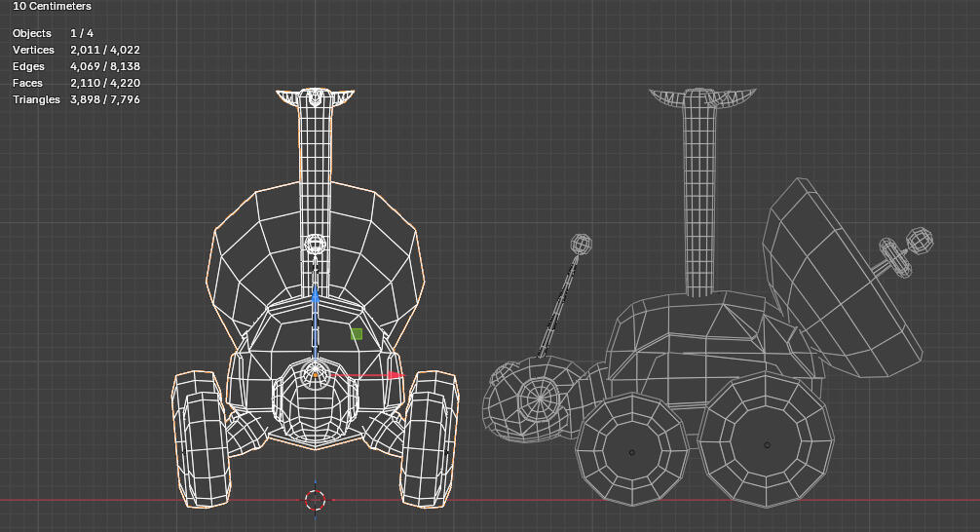The width and height of the screenshot is (980, 532).
Task: Click the horn-shaped top of the selected rover's mast
Action: (x=315, y=97)
